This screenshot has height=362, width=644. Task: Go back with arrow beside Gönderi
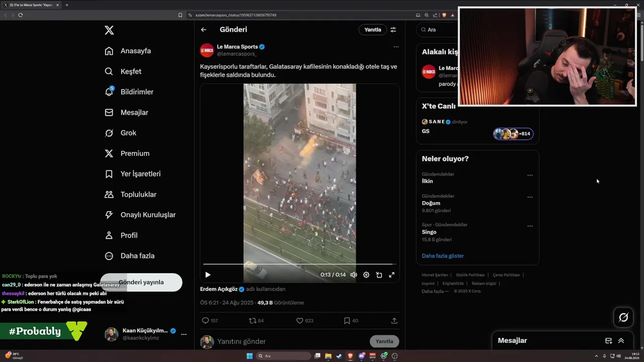204,30
